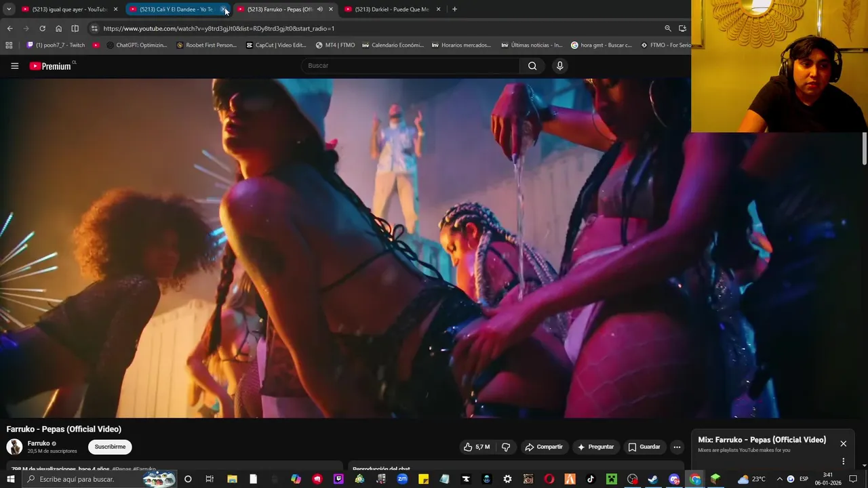868x488 pixels.
Task: Open the 23°C weather widget
Action: [752, 479]
